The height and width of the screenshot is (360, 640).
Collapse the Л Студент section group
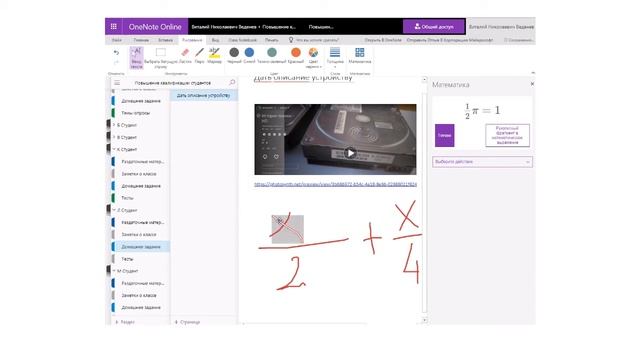(114, 210)
